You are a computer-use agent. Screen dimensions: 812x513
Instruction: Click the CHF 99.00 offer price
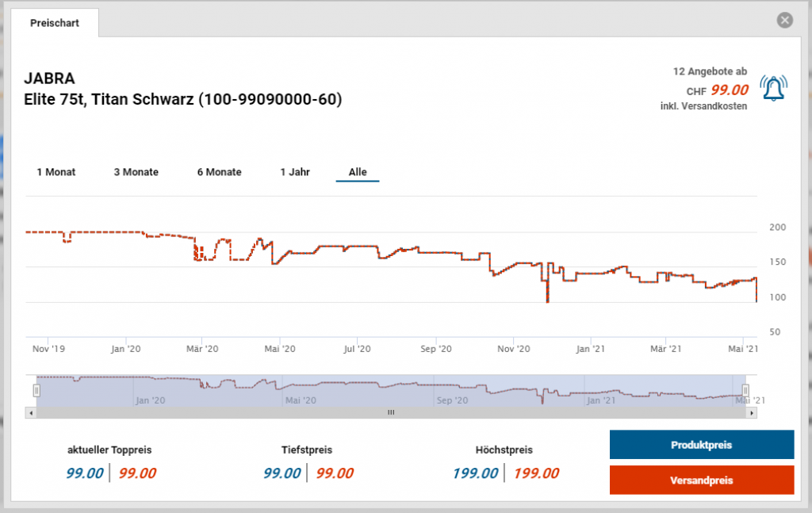729,90
